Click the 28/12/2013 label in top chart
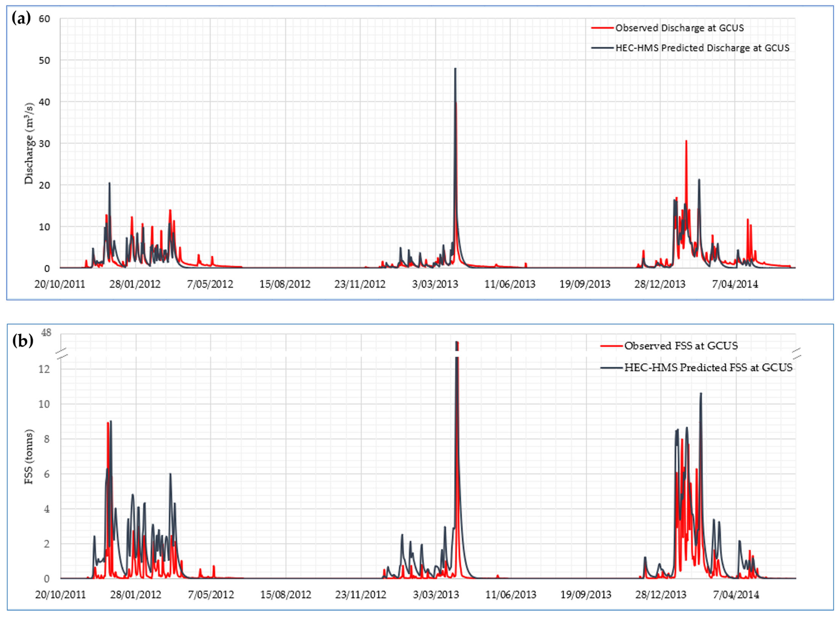This screenshot has width=840, height=617. [660, 284]
